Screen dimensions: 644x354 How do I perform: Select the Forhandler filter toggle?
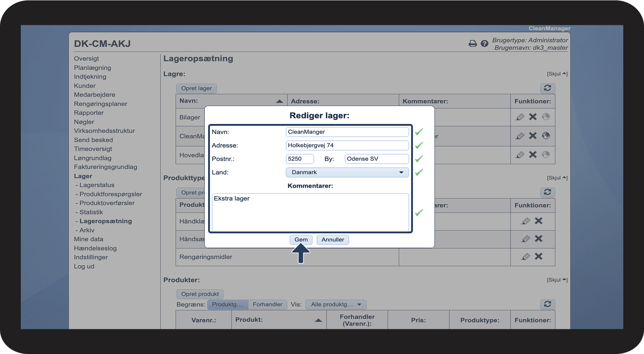pos(268,304)
